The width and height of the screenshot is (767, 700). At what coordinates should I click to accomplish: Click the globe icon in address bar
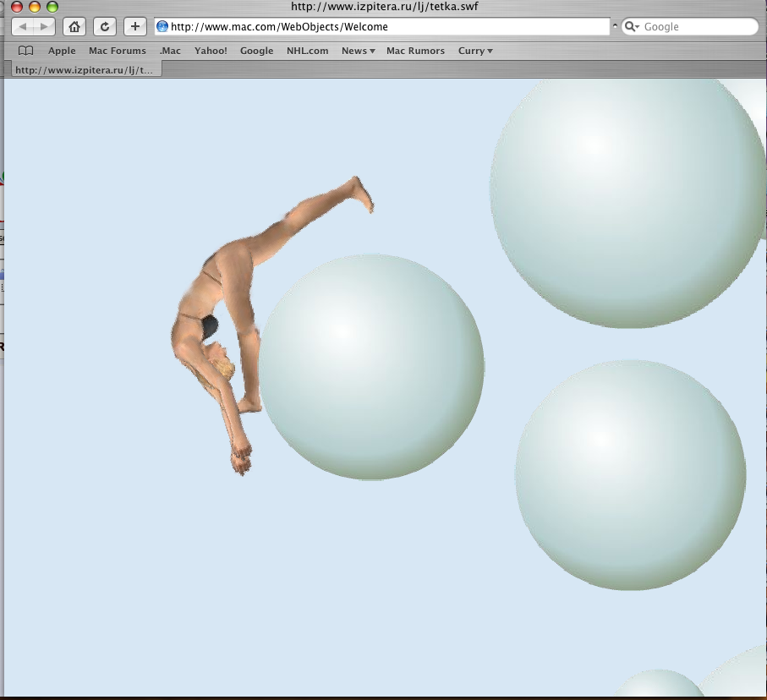click(162, 27)
